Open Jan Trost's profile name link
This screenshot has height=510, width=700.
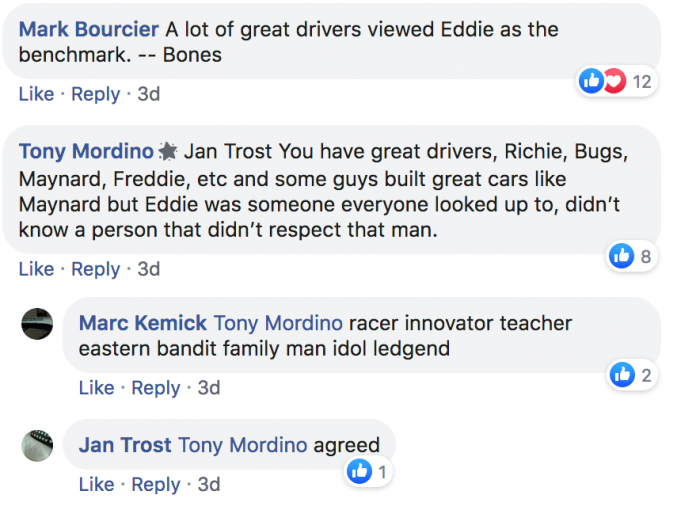125,445
